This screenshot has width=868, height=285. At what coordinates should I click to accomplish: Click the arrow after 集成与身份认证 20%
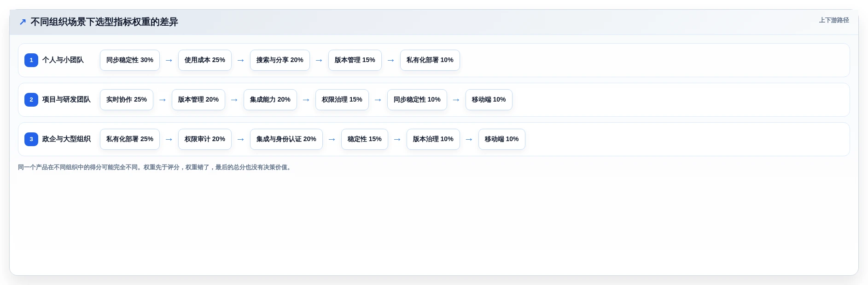pos(332,139)
